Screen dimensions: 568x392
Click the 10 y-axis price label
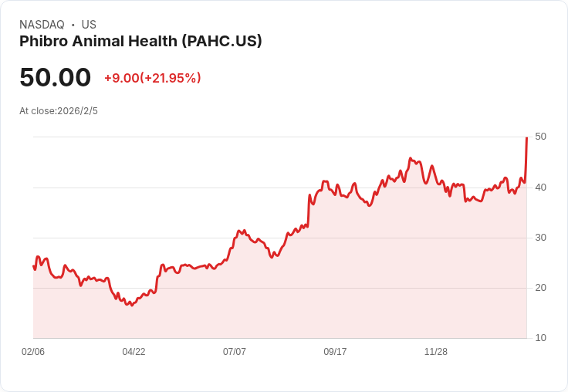pyautogui.click(x=540, y=338)
